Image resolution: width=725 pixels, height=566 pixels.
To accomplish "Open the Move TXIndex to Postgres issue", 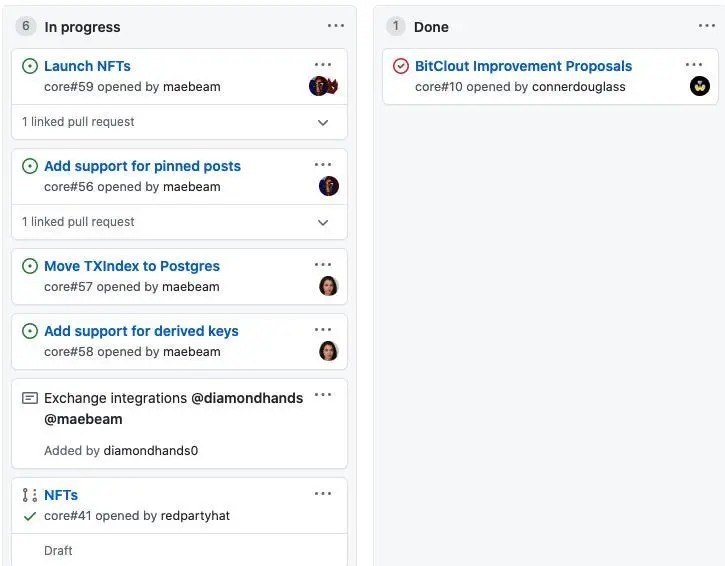I will (x=132, y=266).
